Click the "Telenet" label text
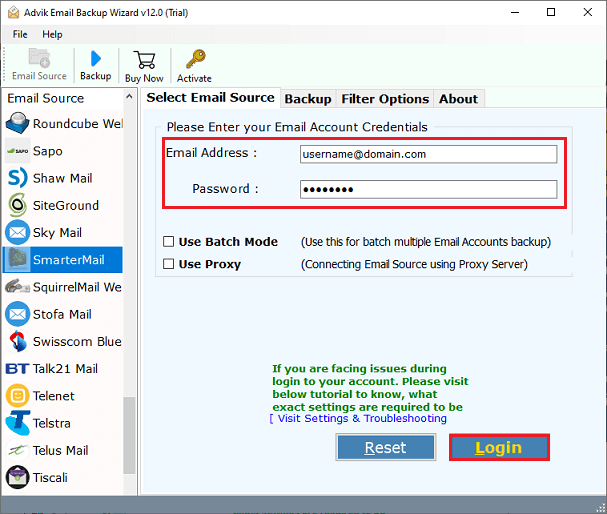 pyautogui.click(x=53, y=396)
